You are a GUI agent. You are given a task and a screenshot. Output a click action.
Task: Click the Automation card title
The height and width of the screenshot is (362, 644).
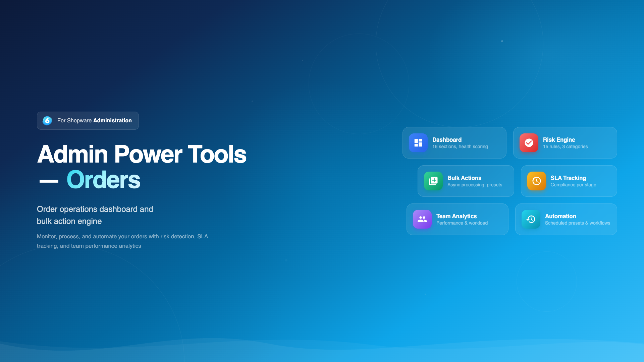(x=560, y=216)
